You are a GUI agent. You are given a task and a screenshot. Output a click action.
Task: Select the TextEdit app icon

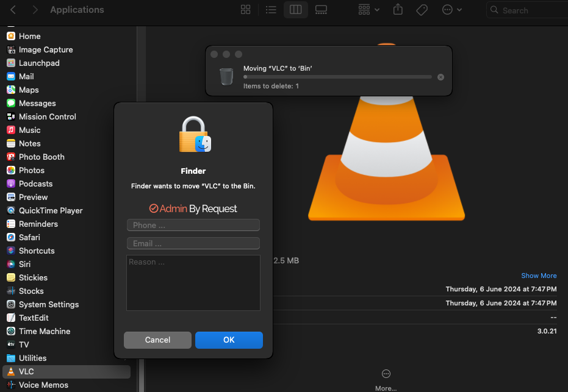[x=11, y=318]
